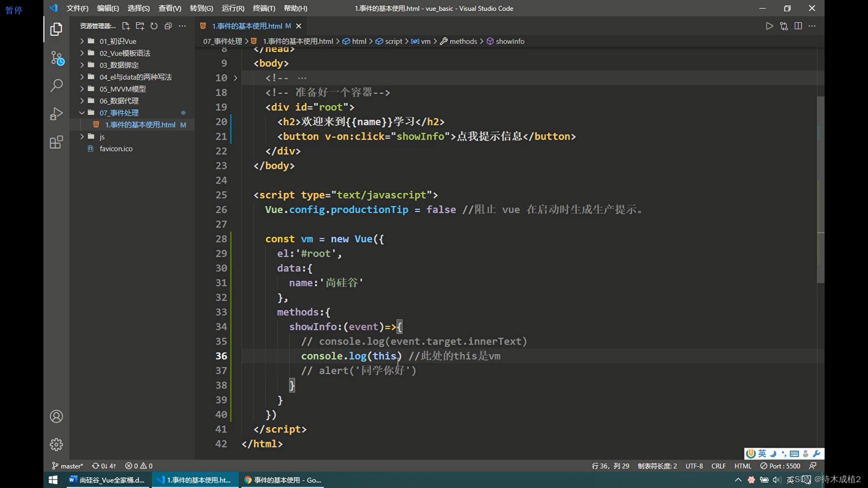Open the feedback icon in status bar
The width and height of the screenshot is (868, 488).
tap(813, 466)
